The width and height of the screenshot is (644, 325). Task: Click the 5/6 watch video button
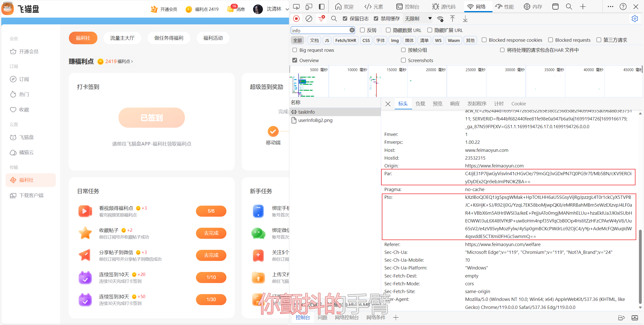(x=211, y=211)
